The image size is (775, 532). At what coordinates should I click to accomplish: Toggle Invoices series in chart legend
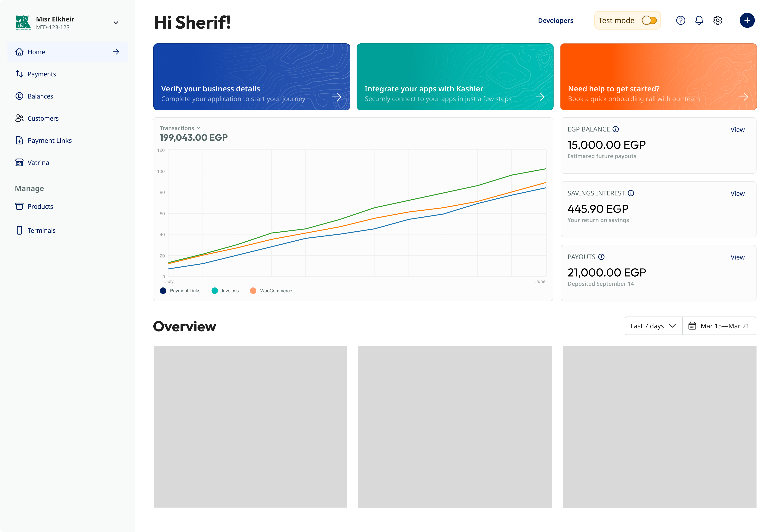click(225, 291)
